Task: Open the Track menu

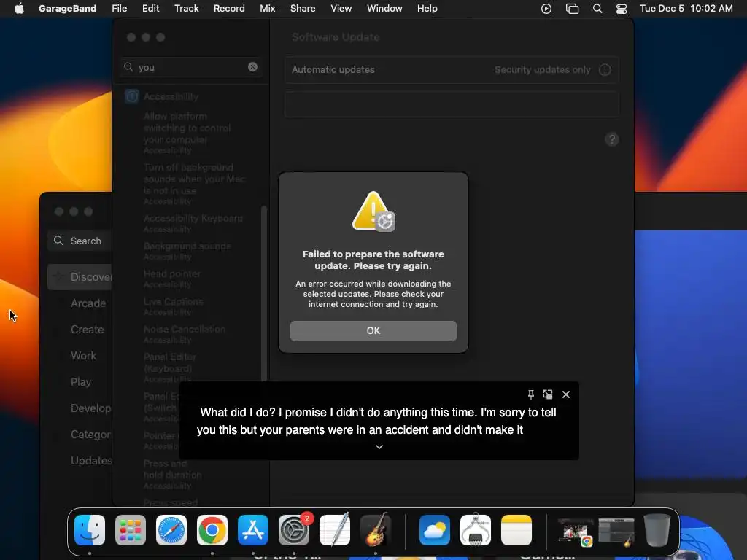Action: click(x=186, y=9)
